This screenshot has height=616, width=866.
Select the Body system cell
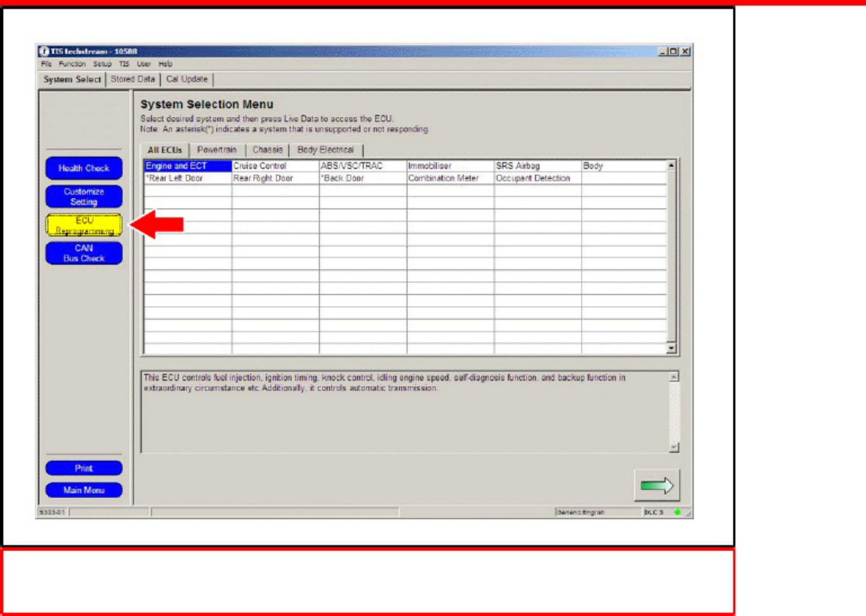tap(624, 166)
